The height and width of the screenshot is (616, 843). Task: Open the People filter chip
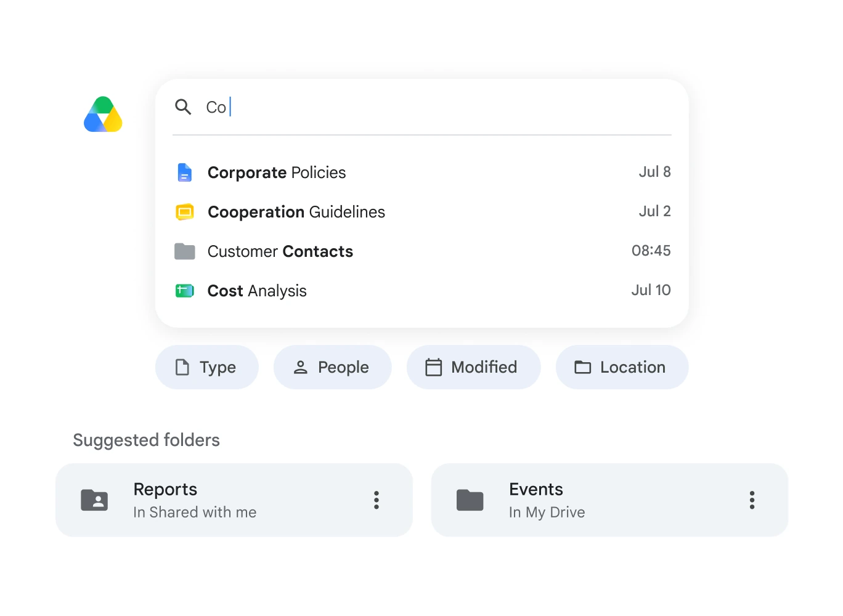point(333,367)
